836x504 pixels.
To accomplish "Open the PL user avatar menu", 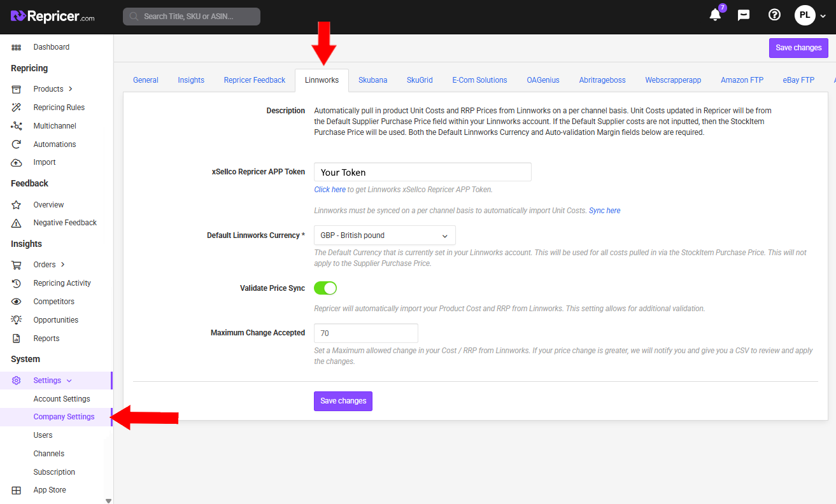I will point(805,15).
